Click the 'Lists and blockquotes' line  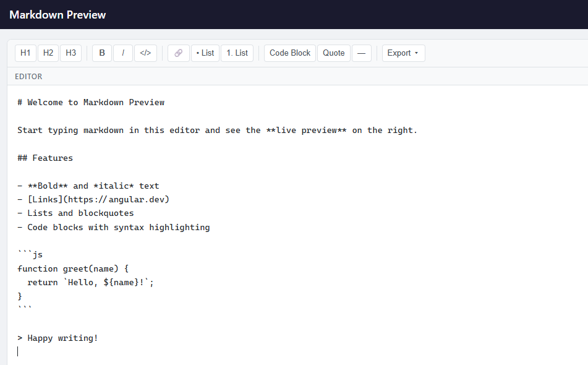pyautogui.click(x=75, y=213)
